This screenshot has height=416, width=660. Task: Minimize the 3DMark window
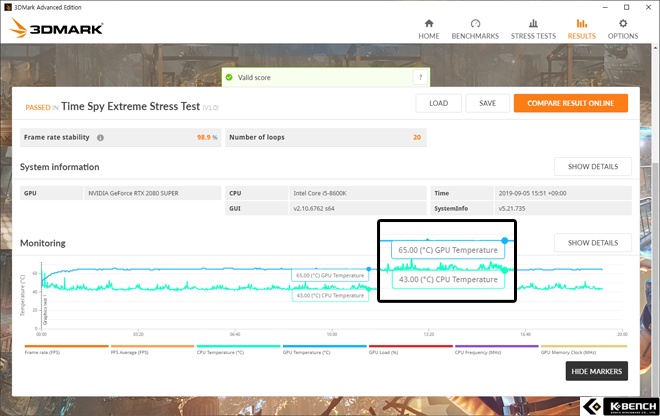click(605, 7)
